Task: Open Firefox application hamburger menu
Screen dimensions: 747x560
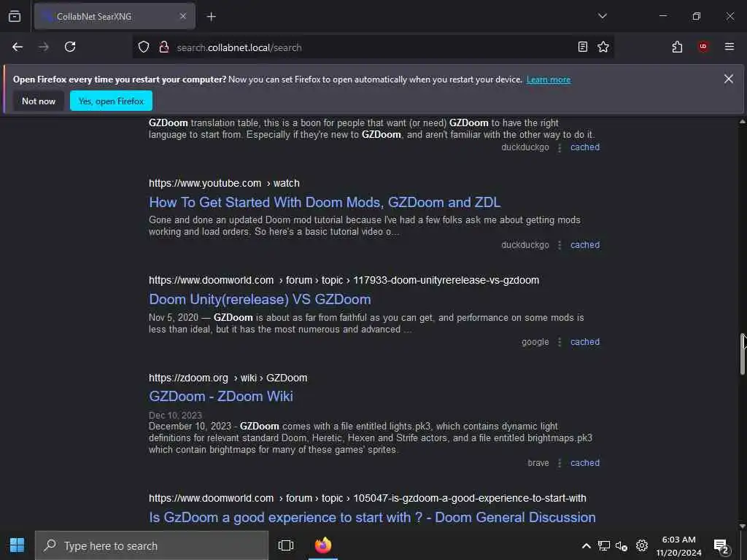Action: point(729,47)
